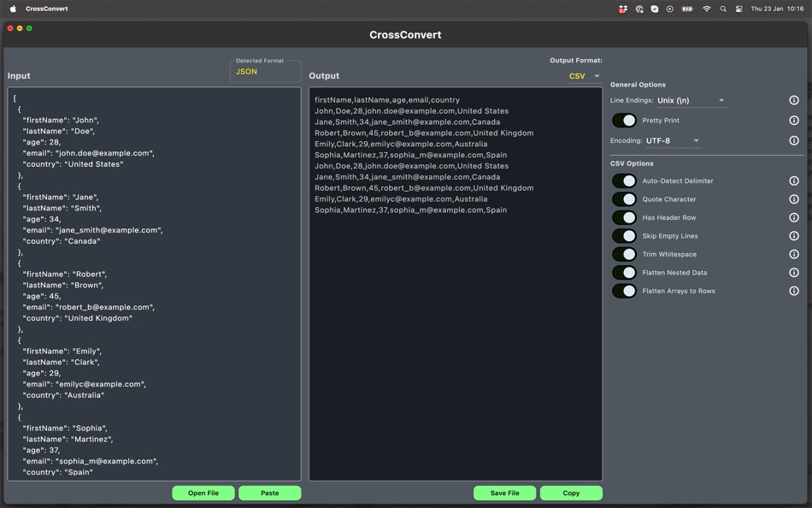Click inside the Input text area
This screenshot has width=812, height=508.
pyautogui.click(x=154, y=284)
